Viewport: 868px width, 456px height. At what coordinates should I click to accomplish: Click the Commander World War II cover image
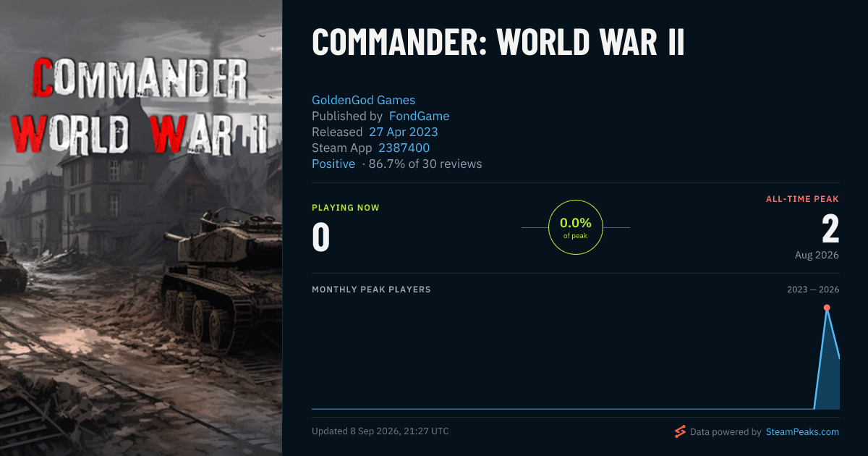[141, 228]
